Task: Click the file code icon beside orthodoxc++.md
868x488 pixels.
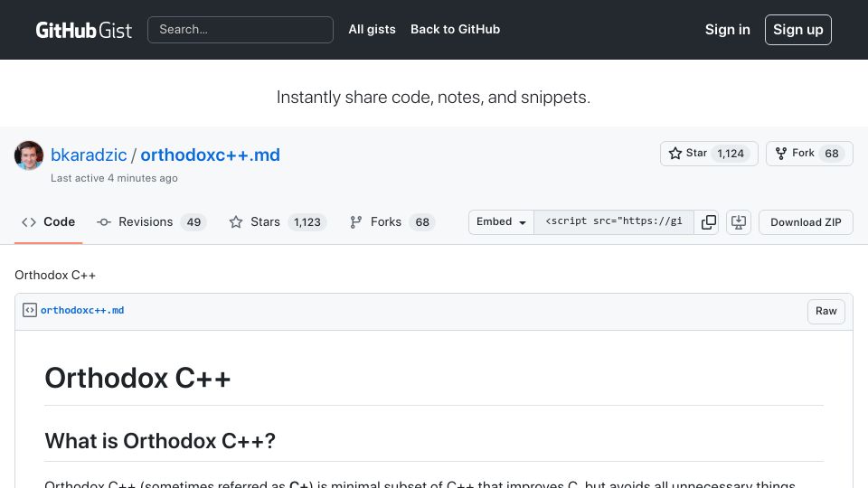Action: point(30,310)
